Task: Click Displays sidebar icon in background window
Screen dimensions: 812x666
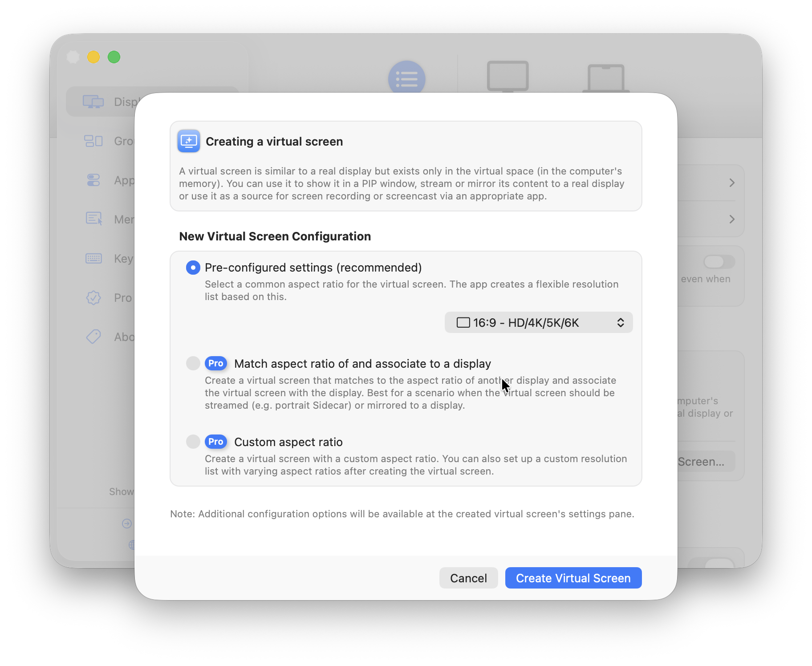Action: click(93, 102)
